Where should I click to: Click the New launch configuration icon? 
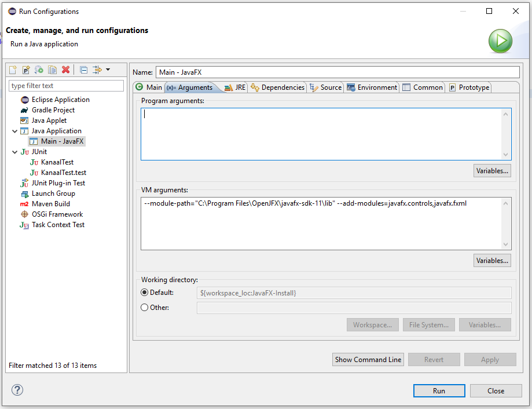(x=12, y=70)
